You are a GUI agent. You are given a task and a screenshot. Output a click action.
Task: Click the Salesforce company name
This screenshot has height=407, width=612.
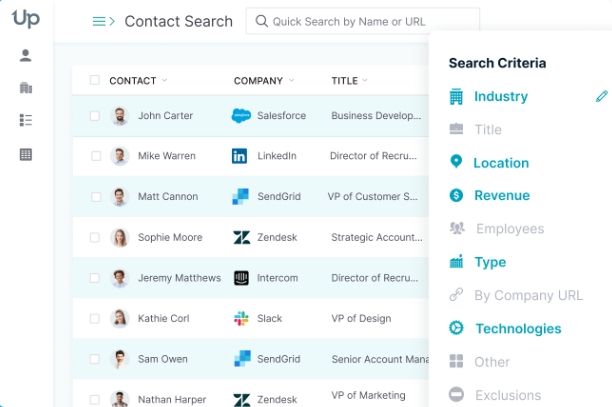click(281, 116)
